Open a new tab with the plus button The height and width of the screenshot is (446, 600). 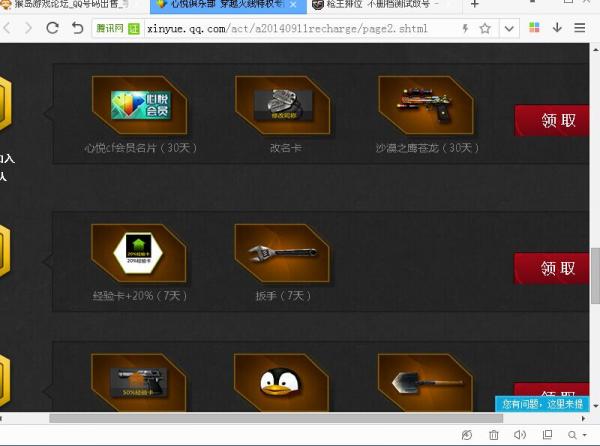tap(474, 5)
